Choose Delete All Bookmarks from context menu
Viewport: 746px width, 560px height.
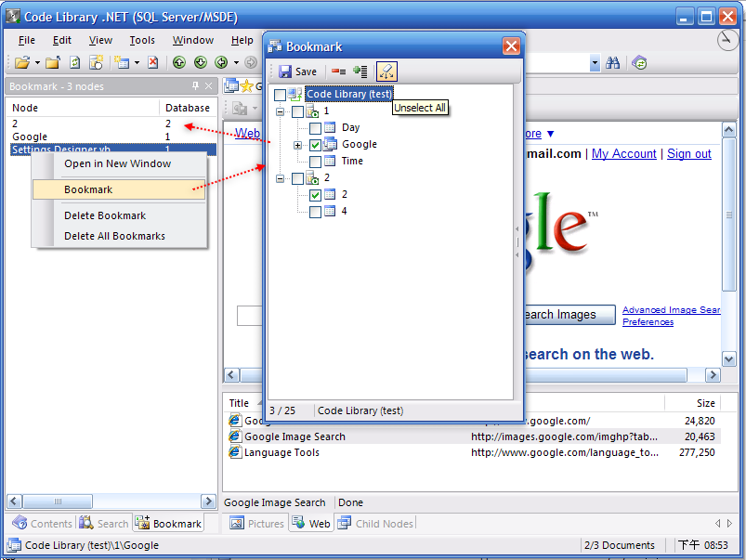119,236
